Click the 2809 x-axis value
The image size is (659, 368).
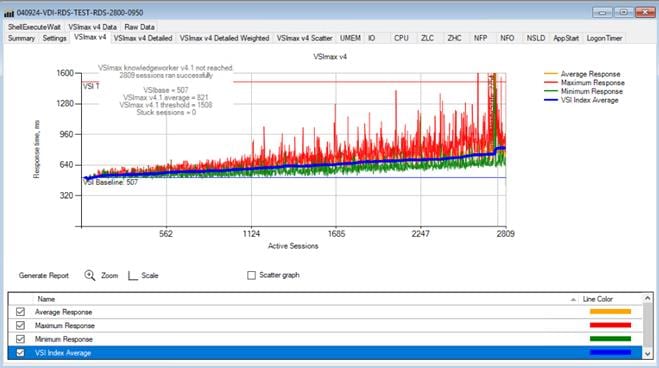point(506,234)
